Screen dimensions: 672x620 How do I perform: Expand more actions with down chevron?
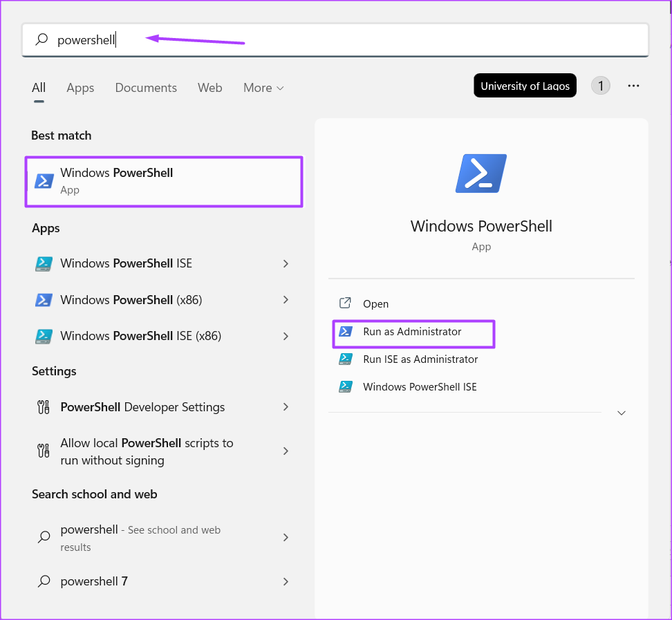click(621, 413)
